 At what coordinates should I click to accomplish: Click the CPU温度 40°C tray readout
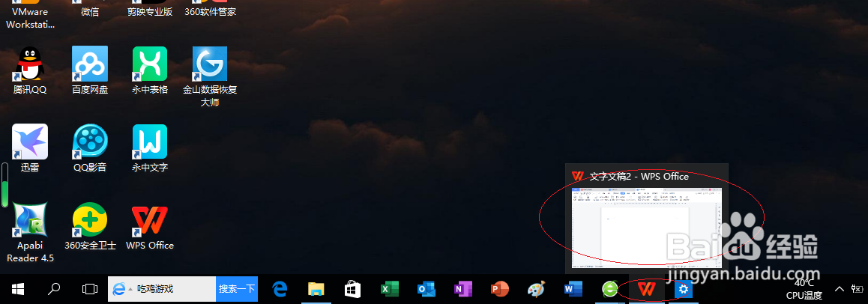804,289
